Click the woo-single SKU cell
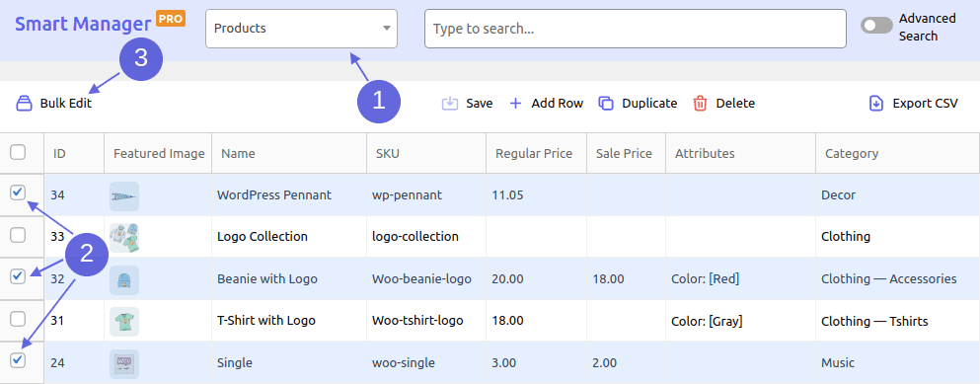Image resolution: width=980 pixels, height=384 pixels. [426, 362]
